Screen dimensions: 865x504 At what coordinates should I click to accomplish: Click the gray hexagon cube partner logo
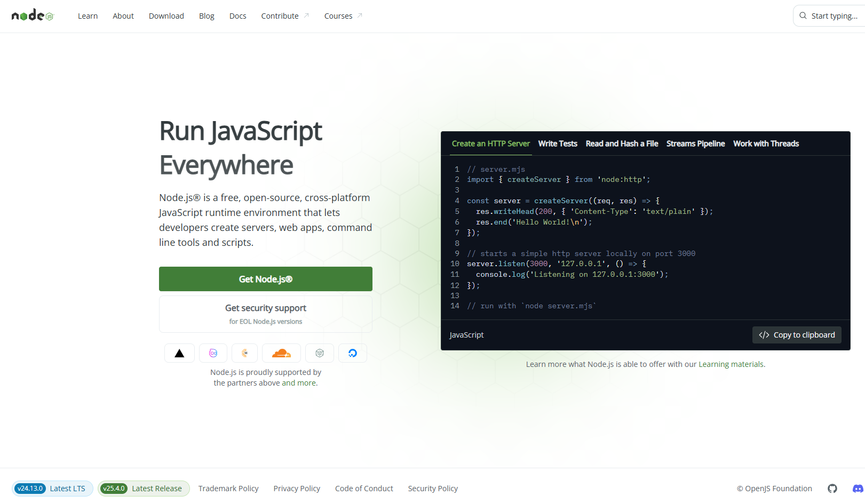[x=320, y=353]
